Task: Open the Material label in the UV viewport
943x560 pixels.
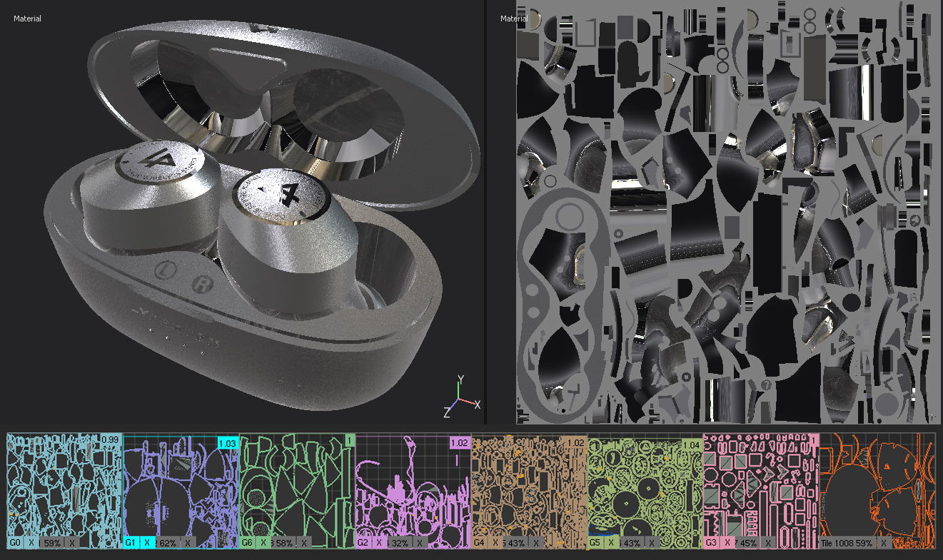Action: pos(514,19)
